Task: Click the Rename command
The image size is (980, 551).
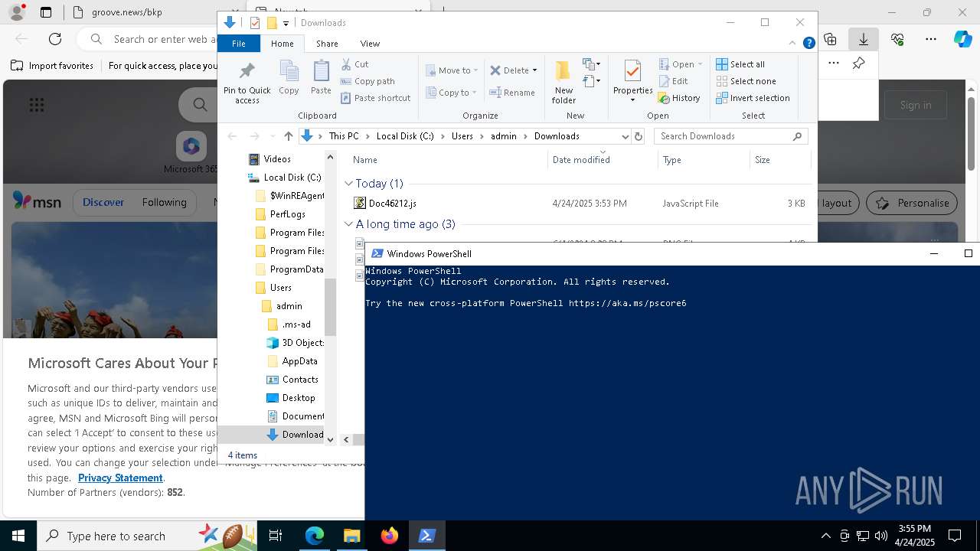Action: pyautogui.click(x=512, y=93)
